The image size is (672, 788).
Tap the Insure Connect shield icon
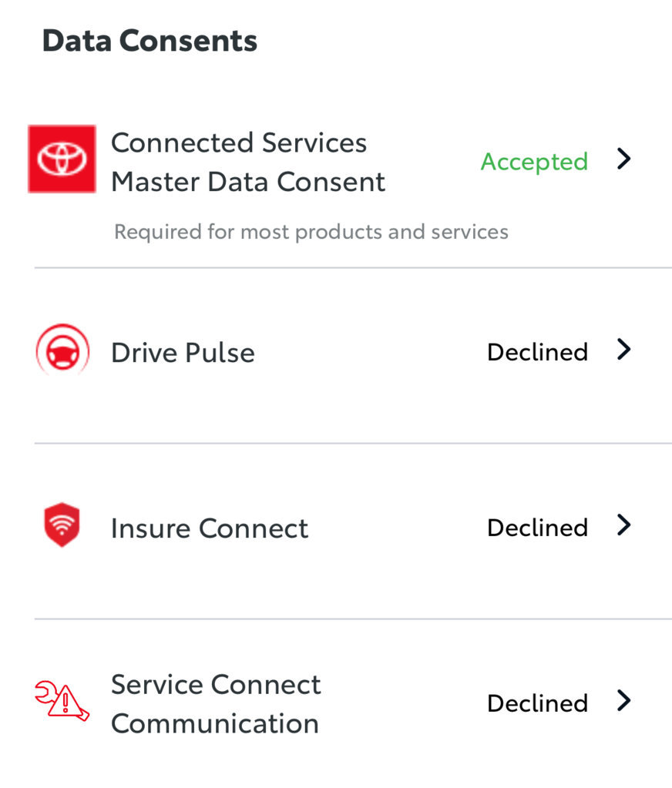(x=62, y=525)
